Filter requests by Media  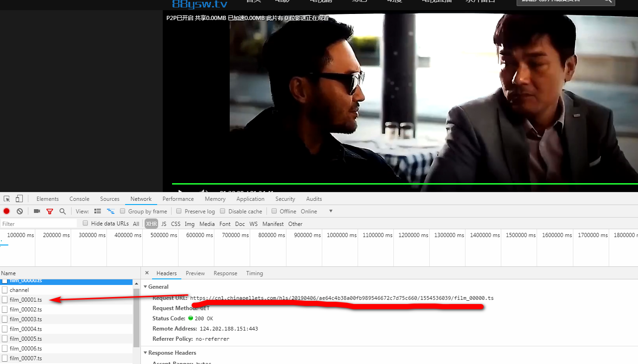pos(207,224)
